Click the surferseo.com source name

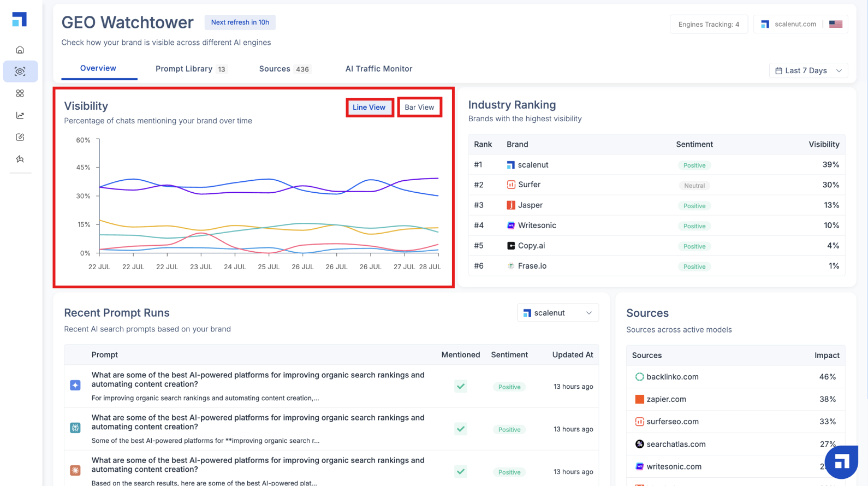[673, 422]
